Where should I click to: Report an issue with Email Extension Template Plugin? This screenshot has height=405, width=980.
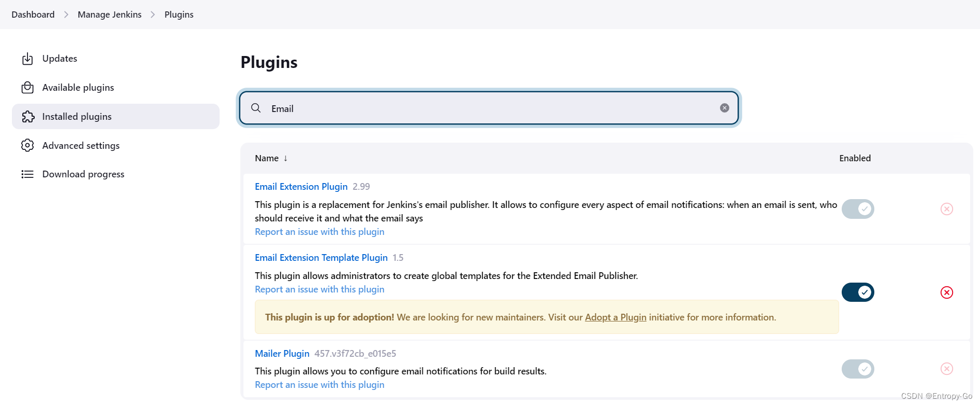coord(320,289)
